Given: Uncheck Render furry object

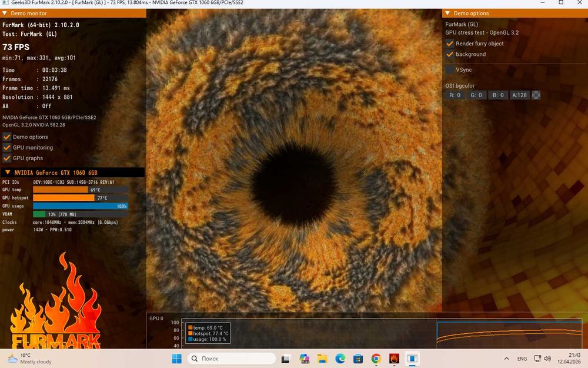Looking at the screenshot, I should coord(450,44).
